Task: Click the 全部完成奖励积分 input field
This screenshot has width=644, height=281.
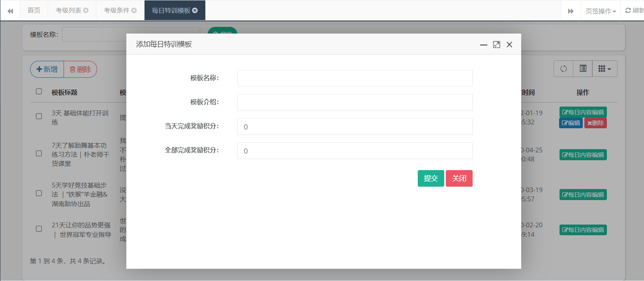Action: (x=355, y=151)
